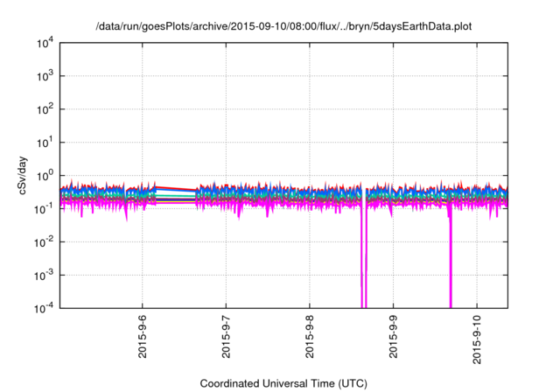Click the 10^-3 y-axis tick label
Screen dimensions: 560x392
coord(44,276)
